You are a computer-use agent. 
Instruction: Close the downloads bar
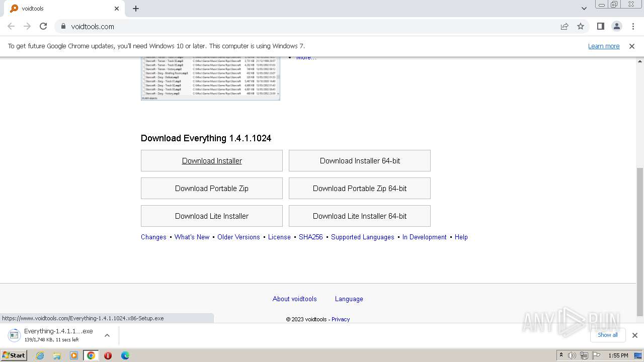tap(635, 335)
